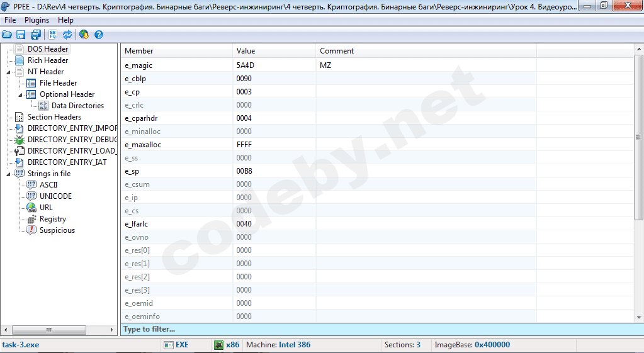Image resolution: width=644 pixels, height=353 pixels.
Task: Click the blue question mark help icon
Action: click(x=99, y=35)
